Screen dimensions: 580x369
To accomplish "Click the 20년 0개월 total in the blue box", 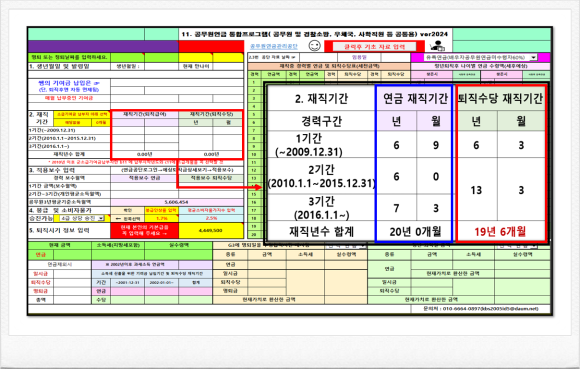I will pyautogui.click(x=415, y=232).
